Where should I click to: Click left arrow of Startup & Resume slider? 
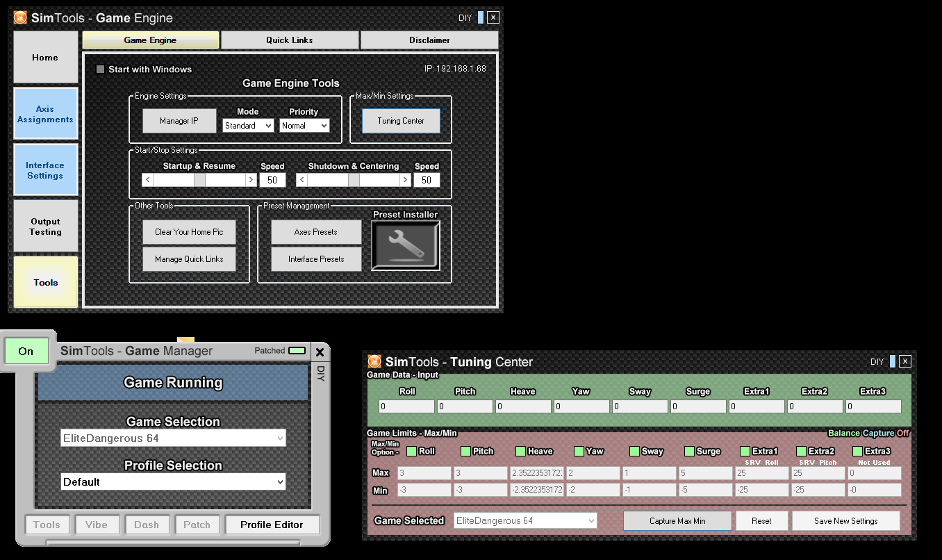(147, 180)
